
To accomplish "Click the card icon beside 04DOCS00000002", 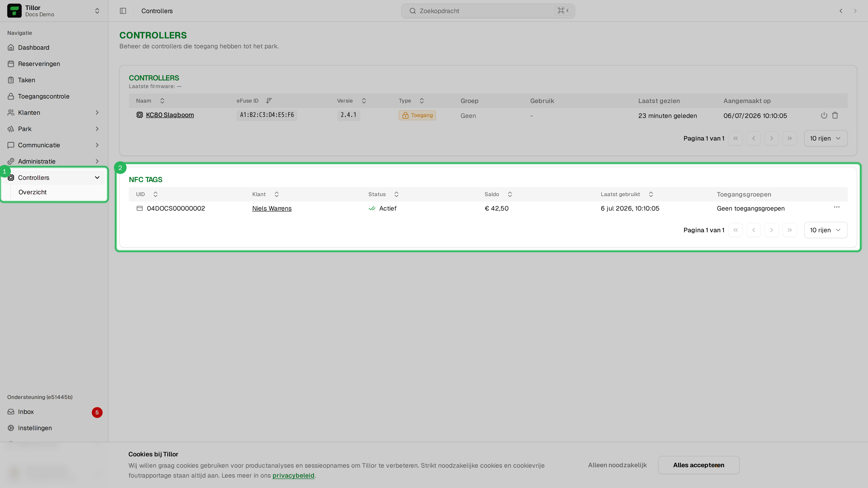I will pos(139,209).
